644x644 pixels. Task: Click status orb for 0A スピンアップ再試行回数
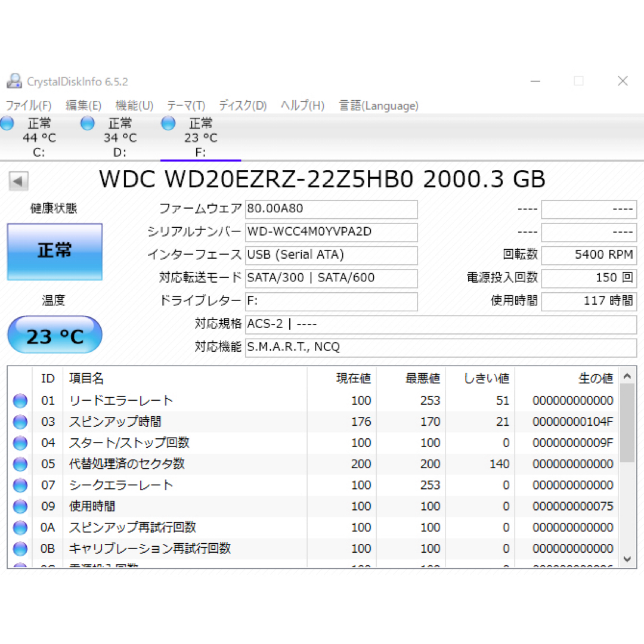[20, 527]
